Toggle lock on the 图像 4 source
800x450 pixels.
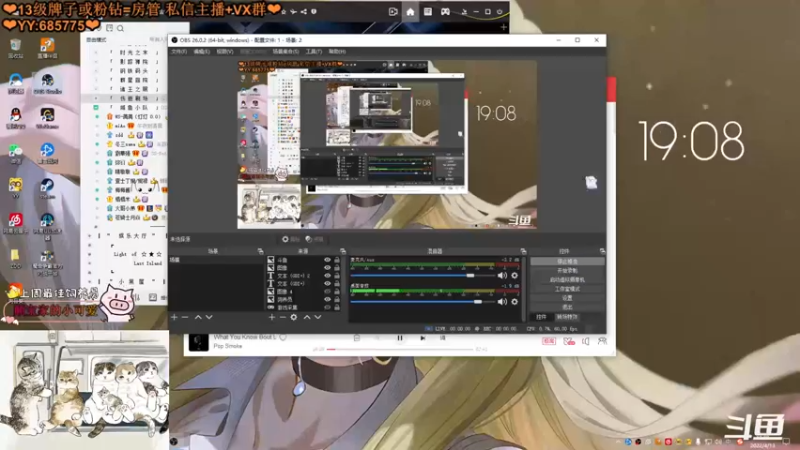[x=337, y=292]
